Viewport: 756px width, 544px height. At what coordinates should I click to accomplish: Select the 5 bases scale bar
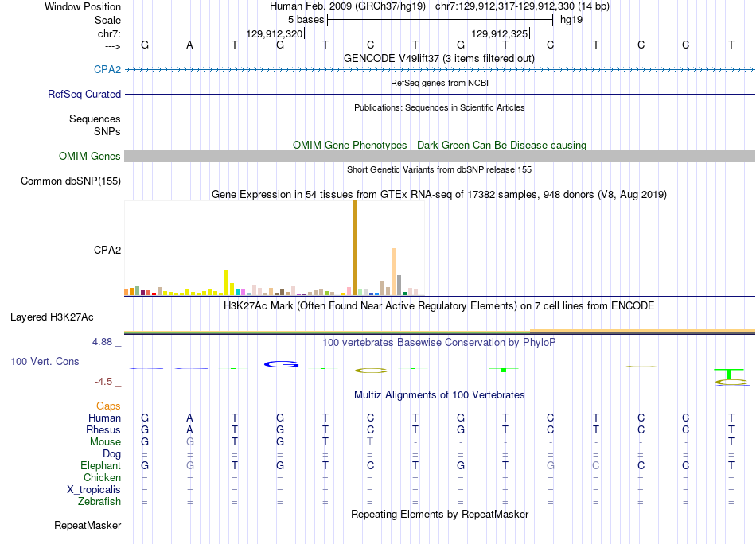440,20
